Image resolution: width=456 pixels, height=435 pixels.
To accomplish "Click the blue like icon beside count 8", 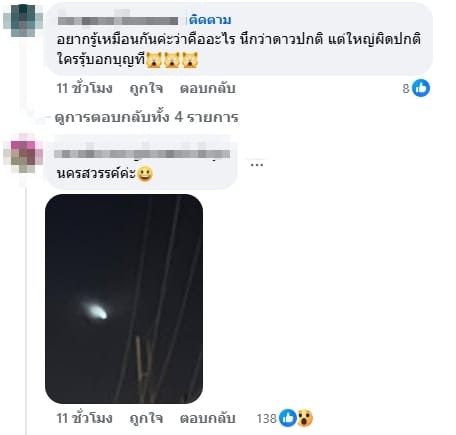I will tap(421, 88).
